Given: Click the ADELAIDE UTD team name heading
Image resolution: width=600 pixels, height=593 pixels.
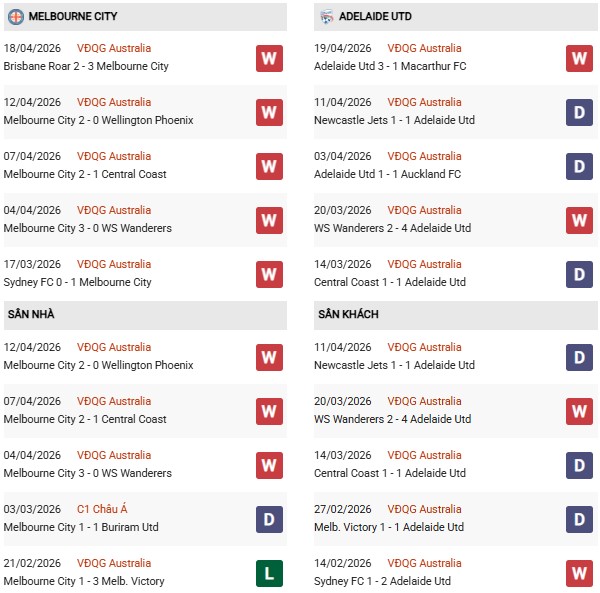Looking at the screenshot, I should pos(376,17).
